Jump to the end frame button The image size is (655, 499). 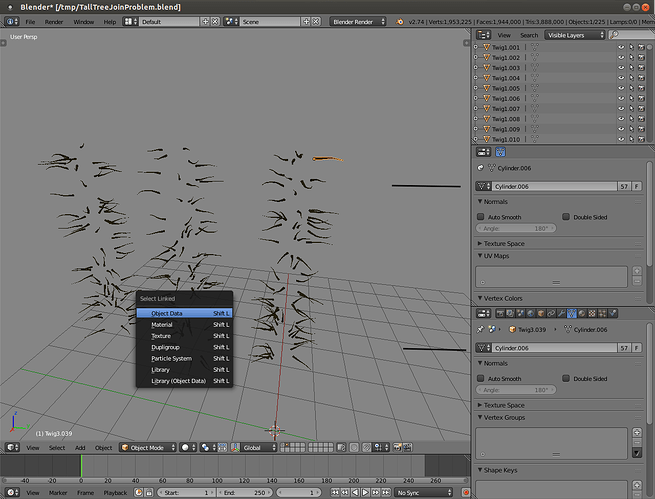386,493
